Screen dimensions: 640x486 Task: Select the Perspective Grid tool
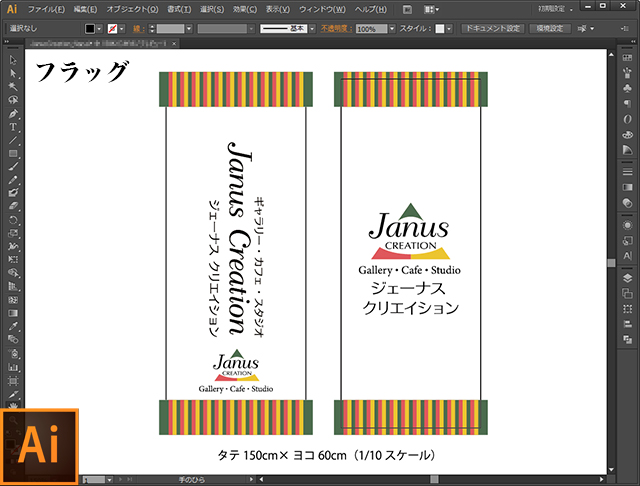pyautogui.click(x=13, y=286)
